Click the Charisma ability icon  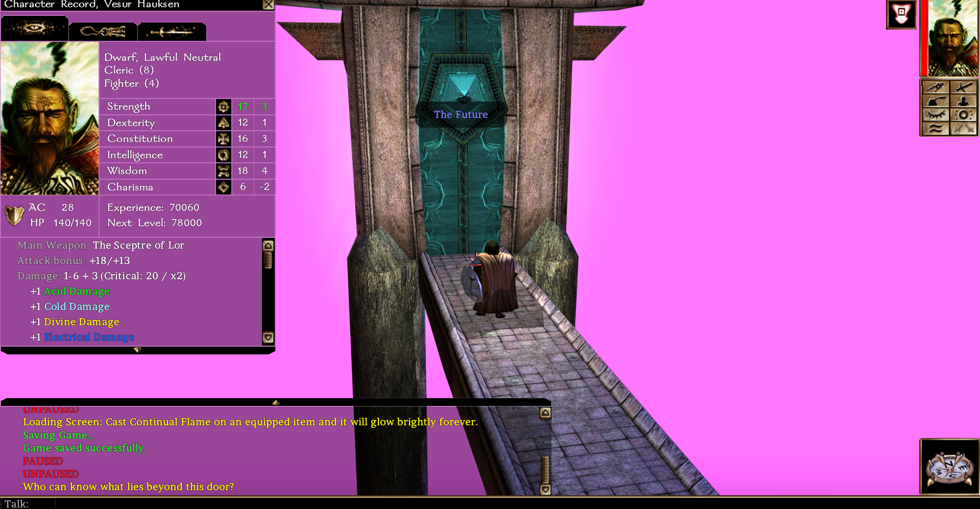coord(224,187)
